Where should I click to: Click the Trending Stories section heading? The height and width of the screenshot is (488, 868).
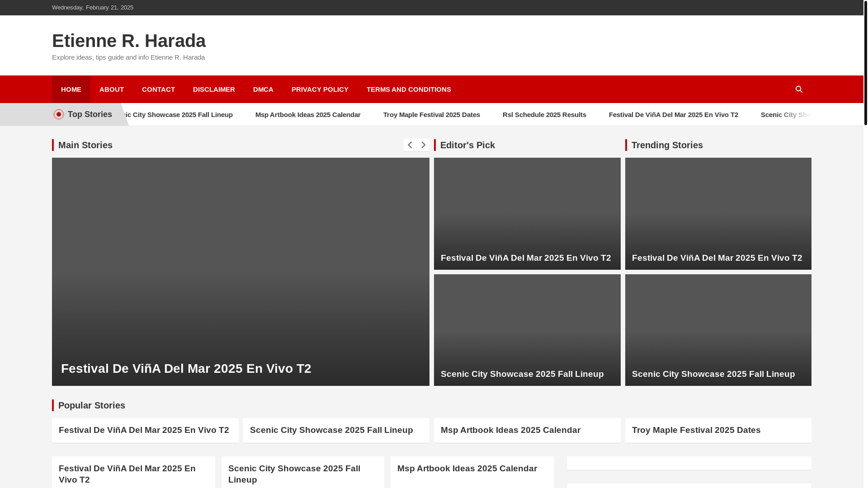[x=667, y=145]
